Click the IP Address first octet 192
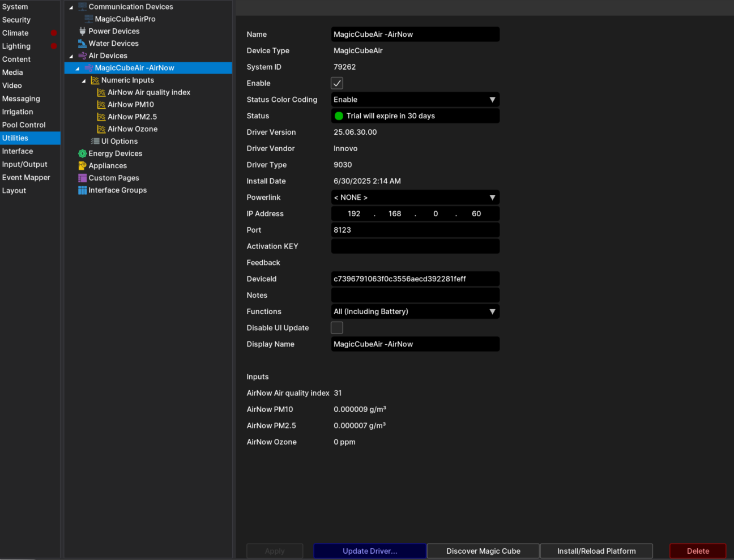734x560 pixels. coord(354,214)
